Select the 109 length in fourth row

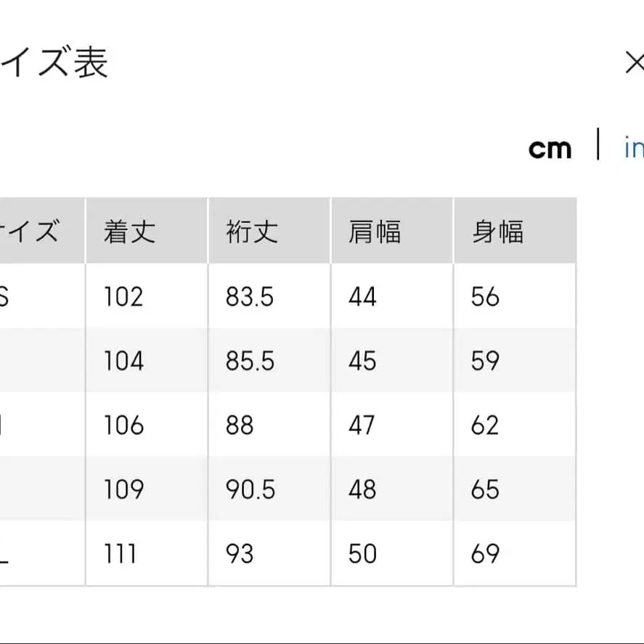tap(122, 489)
